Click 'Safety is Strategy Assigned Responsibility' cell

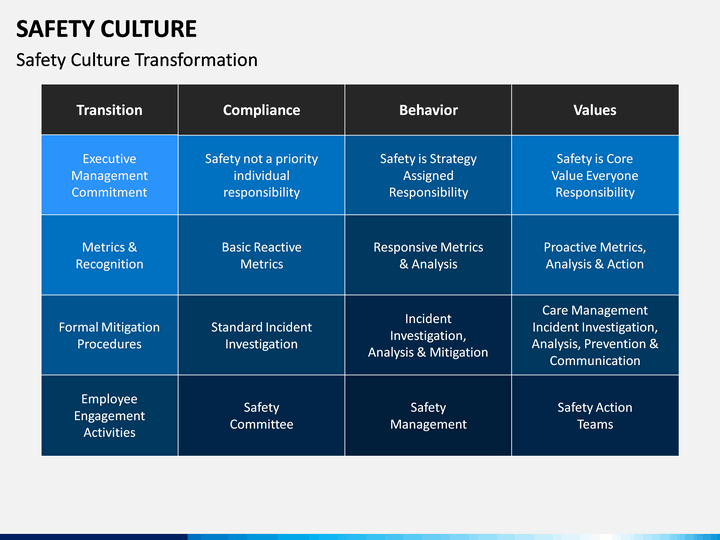tap(428, 175)
